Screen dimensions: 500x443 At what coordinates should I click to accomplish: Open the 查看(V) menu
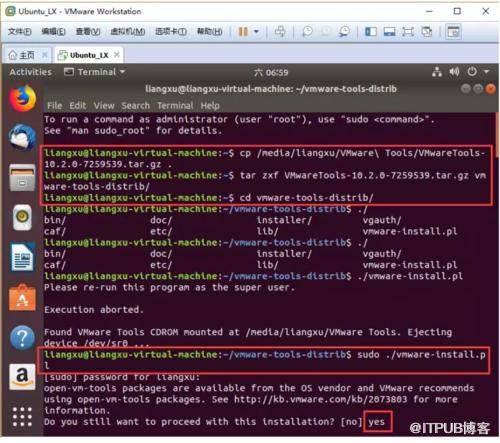88,32
